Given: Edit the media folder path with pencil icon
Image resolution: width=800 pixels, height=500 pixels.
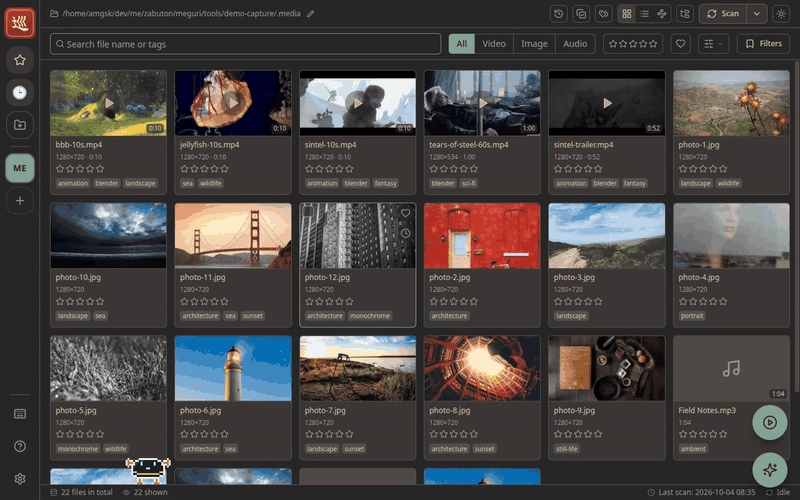Looking at the screenshot, I should pos(310,14).
